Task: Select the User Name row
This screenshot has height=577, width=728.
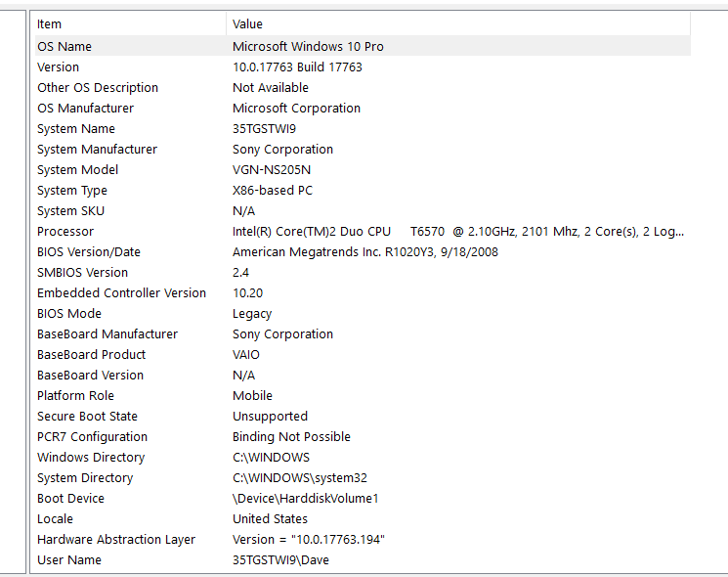Action: point(69,559)
